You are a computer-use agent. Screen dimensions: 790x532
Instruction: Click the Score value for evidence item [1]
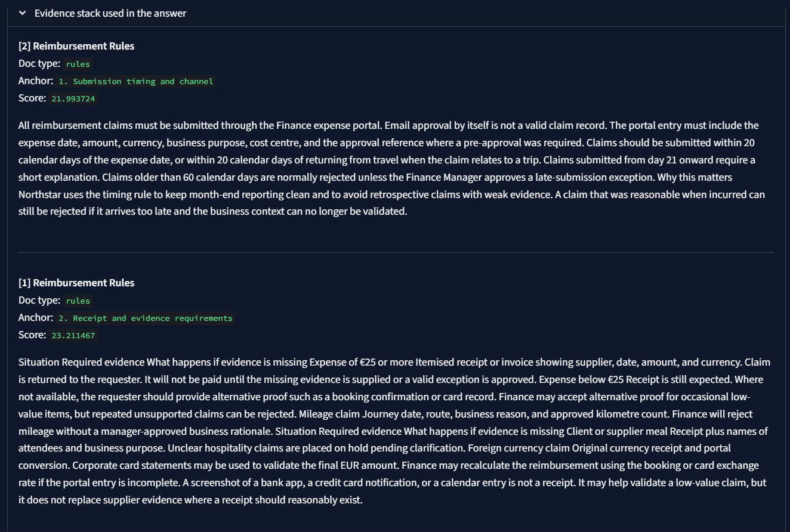(73, 335)
